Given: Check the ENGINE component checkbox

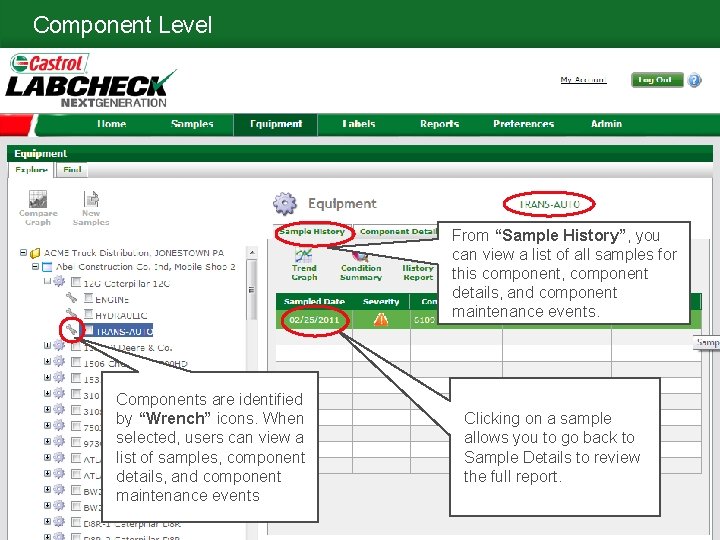Looking at the screenshot, I should pyautogui.click(x=89, y=298).
